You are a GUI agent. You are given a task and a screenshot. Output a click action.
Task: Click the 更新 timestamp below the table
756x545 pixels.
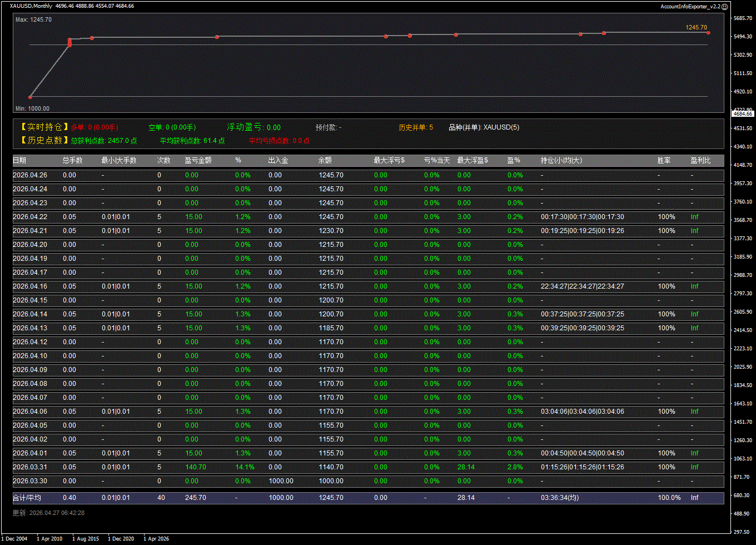(48, 513)
